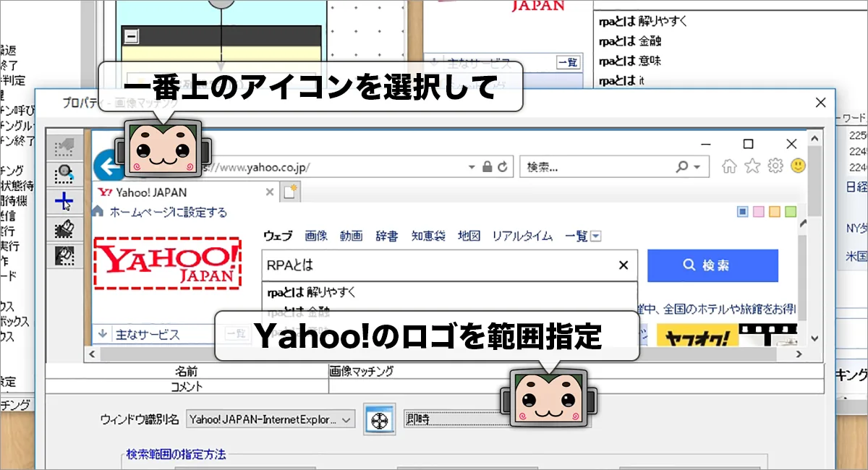Select the blue crosshair click-point tool

[65, 201]
